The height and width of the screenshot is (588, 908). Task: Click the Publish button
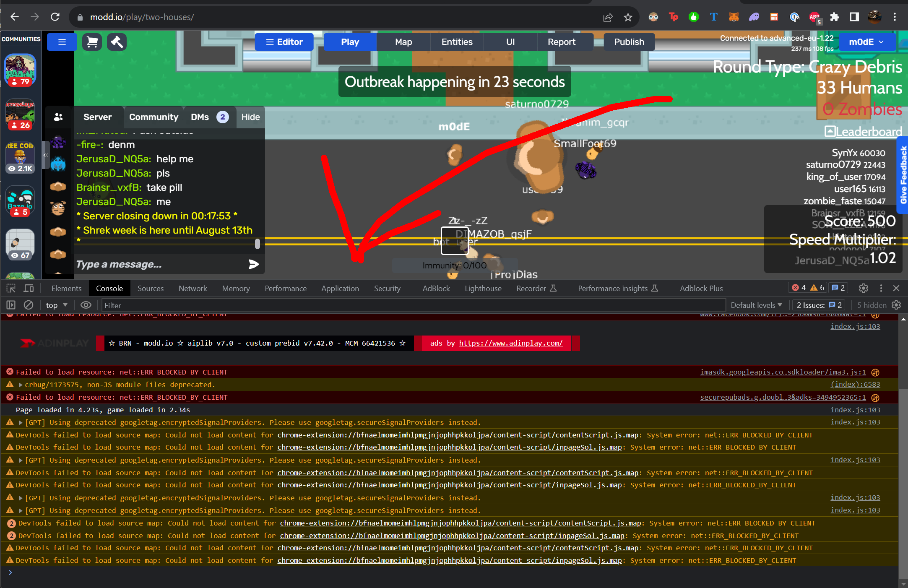point(629,42)
